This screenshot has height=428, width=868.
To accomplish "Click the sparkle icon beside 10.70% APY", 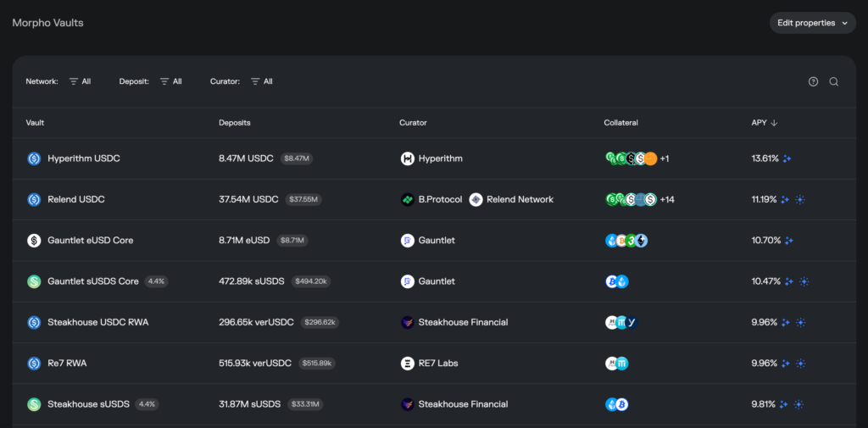I will point(789,241).
